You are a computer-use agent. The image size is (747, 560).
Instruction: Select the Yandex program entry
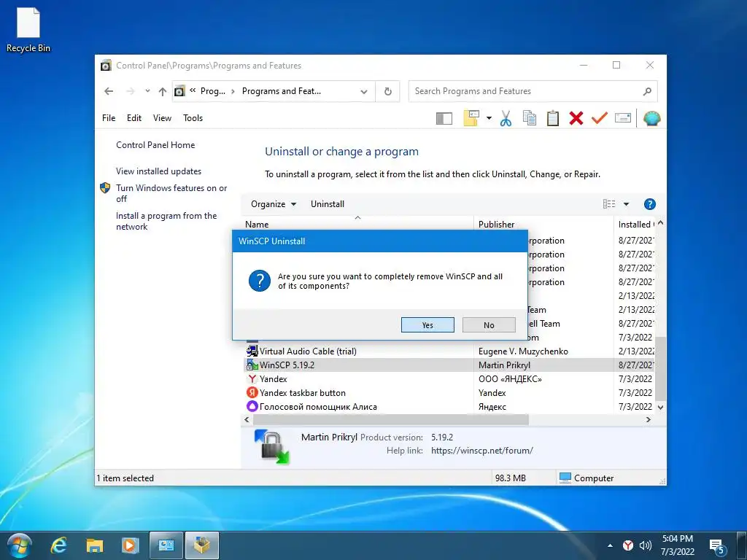(x=449, y=379)
